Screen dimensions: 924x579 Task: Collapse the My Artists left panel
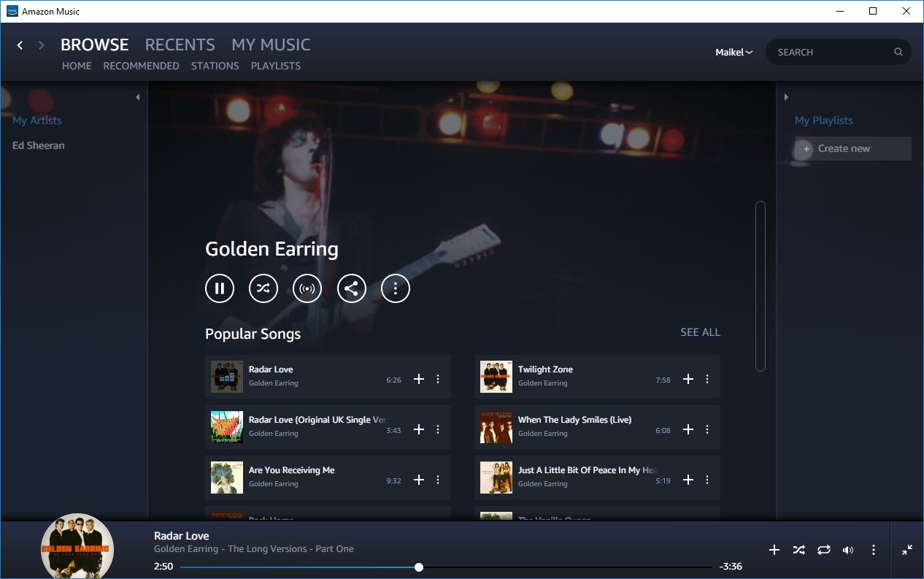point(137,97)
